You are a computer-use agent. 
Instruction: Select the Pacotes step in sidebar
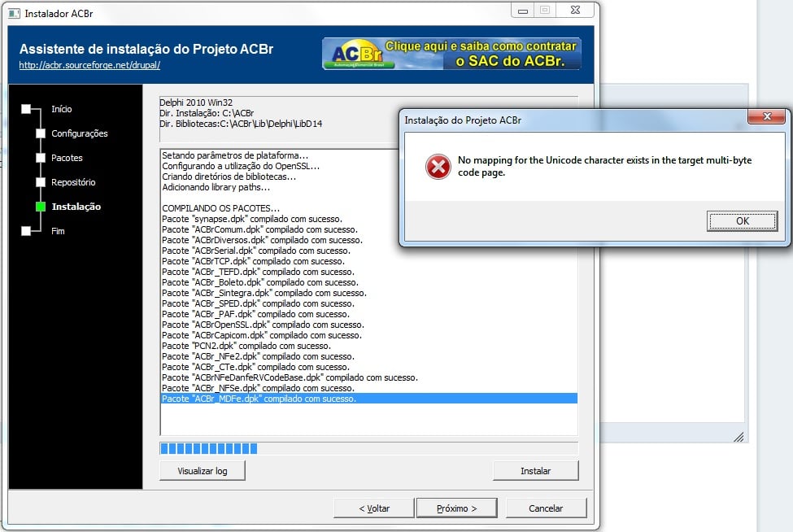point(67,158)
